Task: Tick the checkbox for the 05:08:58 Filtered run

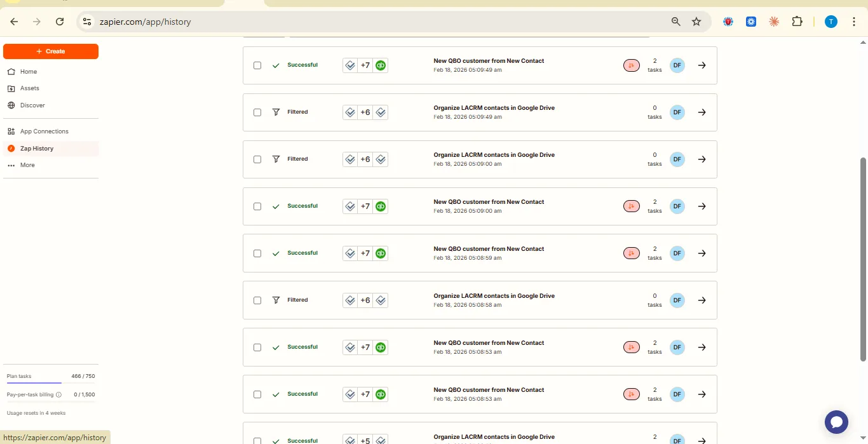Action: click(x=257, y=300)
